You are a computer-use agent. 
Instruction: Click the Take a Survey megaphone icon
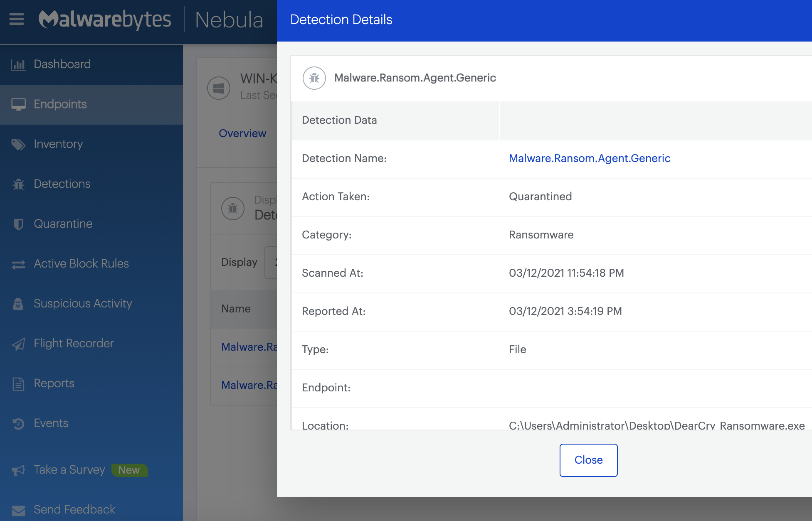pos(18,470)
